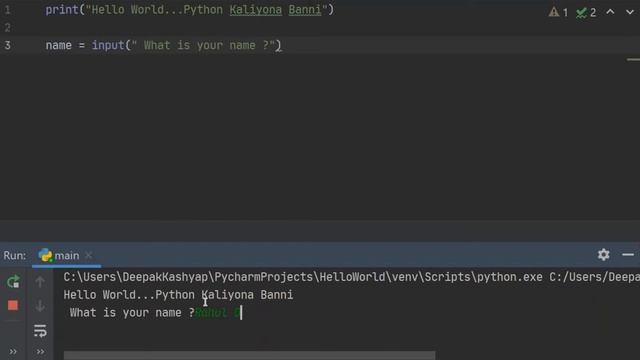
Task: Click the console input after name prompt
Action: point(219,313)
